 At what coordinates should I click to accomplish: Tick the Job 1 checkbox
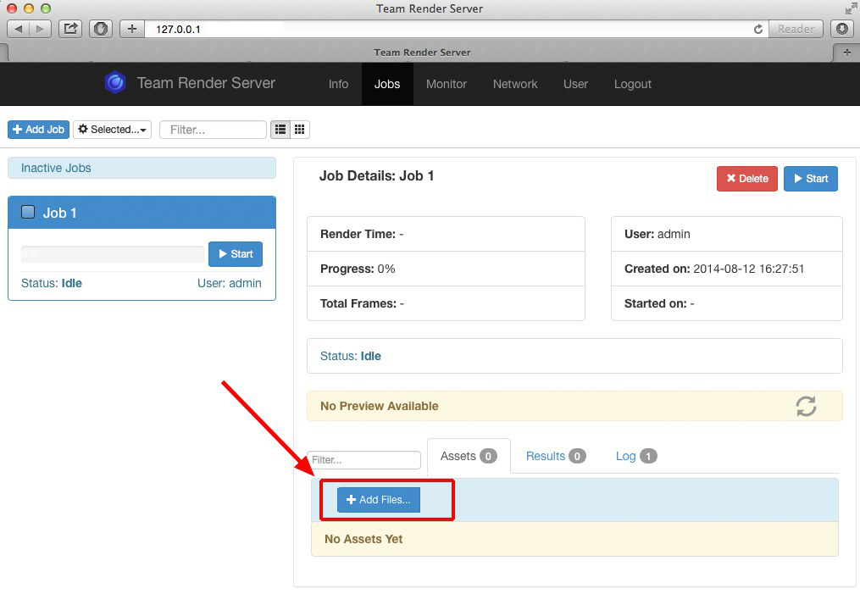28,213
